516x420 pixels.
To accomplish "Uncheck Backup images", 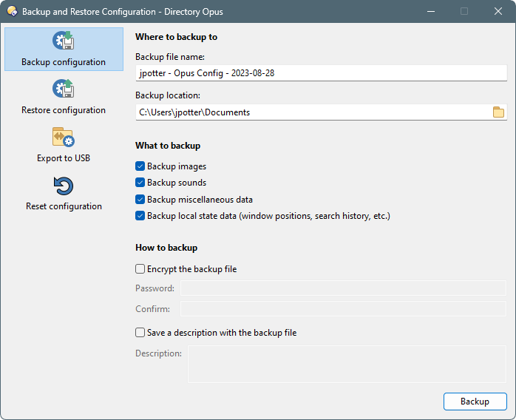I will pyautogui.click(x=140, y=166).
